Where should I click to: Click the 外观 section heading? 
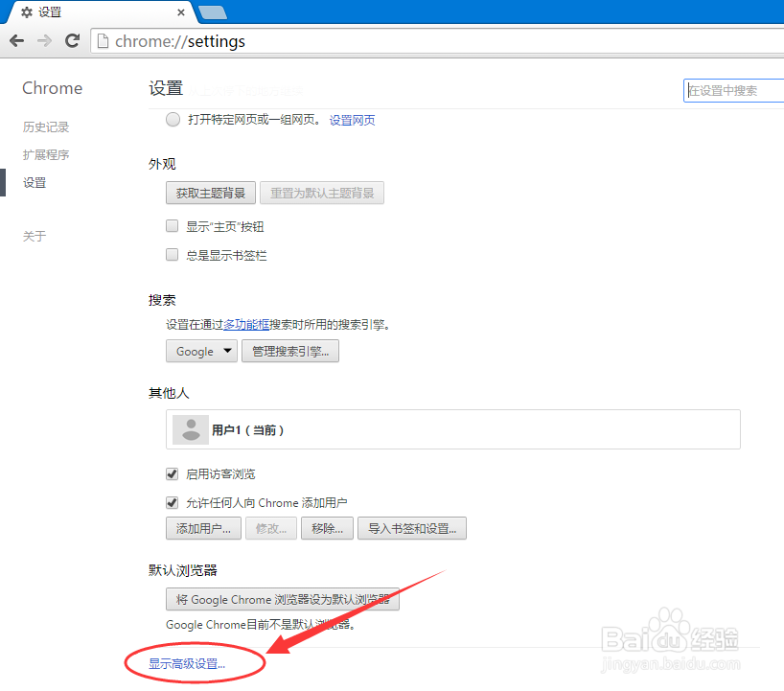[162, 164]
